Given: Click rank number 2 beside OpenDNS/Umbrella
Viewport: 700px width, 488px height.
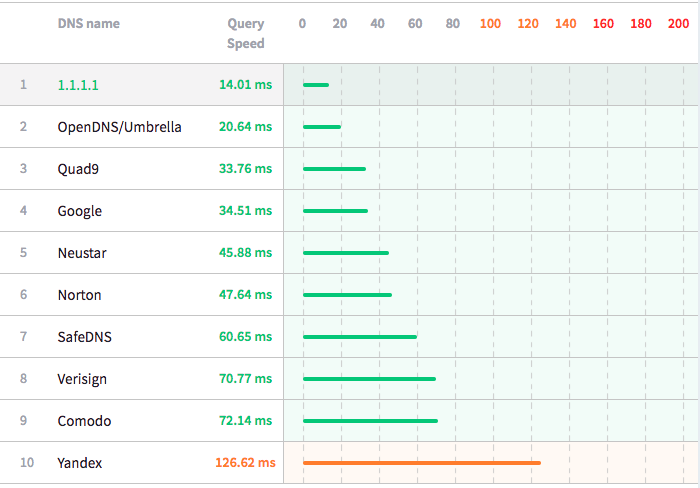Looking at the screenshot, I should click(23, 126).
